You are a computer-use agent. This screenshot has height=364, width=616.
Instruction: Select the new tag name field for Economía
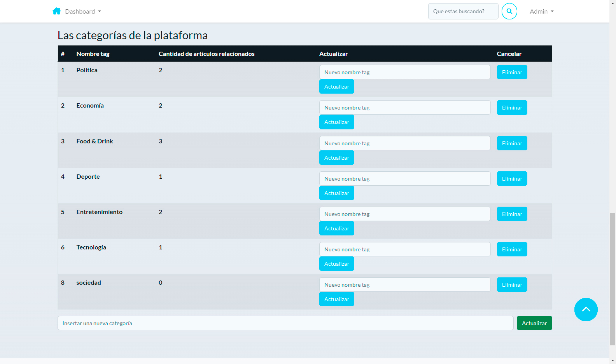point(404,108)
